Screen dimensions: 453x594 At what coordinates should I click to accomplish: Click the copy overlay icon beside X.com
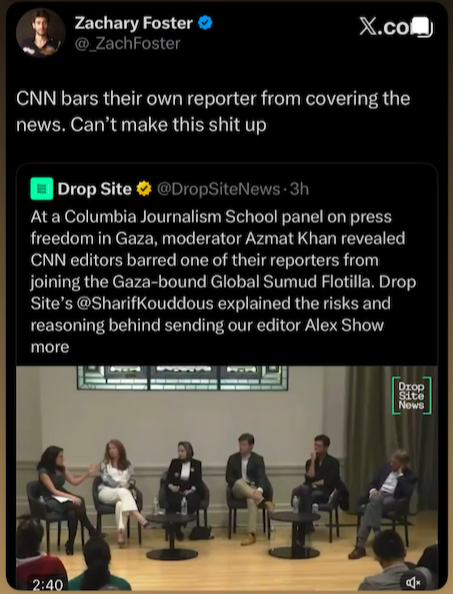coord(422,27)
